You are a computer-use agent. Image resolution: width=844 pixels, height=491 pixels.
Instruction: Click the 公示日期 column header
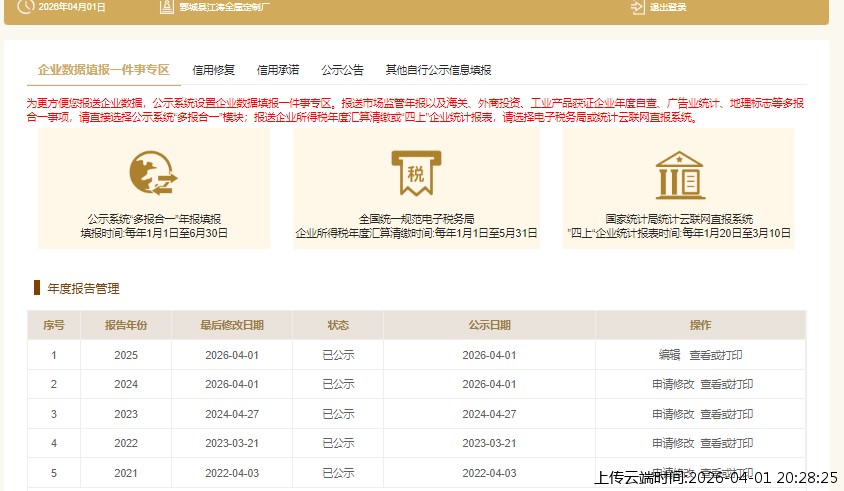point(489,325)
